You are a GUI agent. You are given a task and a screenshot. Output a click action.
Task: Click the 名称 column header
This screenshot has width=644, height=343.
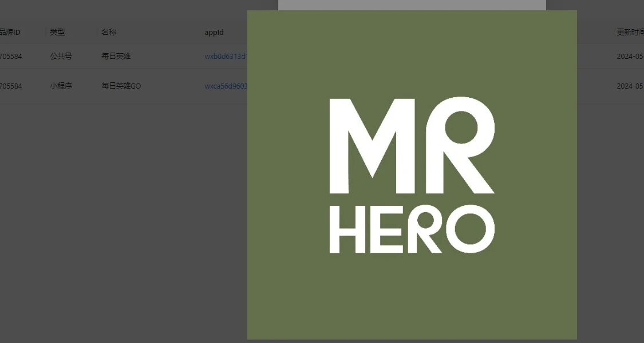109,32
